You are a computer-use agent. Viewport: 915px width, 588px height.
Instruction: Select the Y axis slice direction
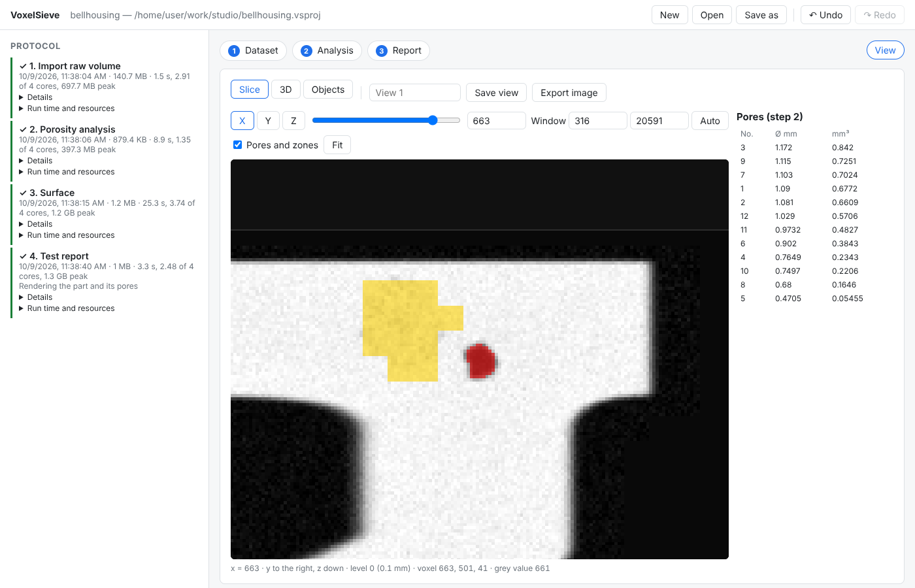268,121
